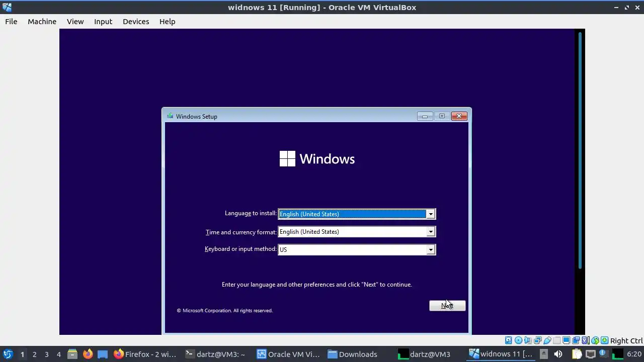Click the recording status icon
The image size is (644, 362).
[x=576, y=340]
